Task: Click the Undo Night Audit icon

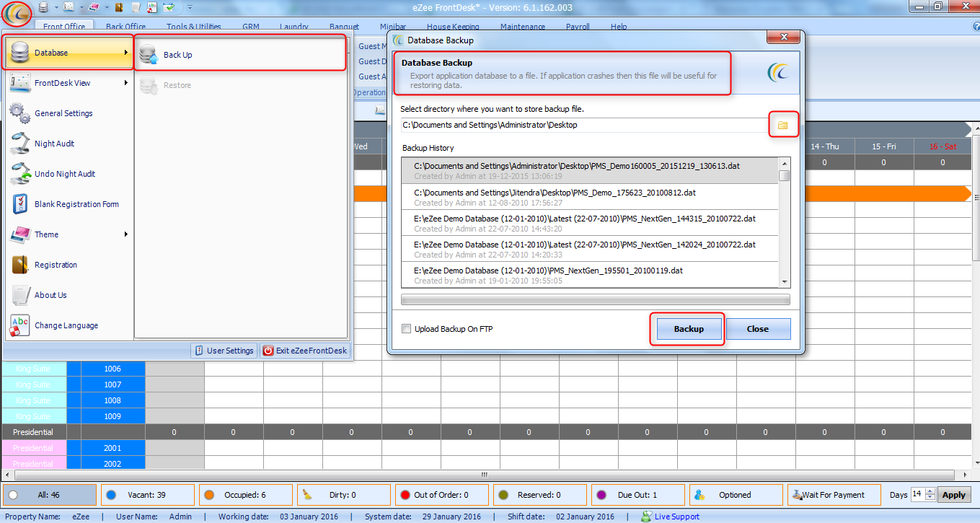Action: 20,174
